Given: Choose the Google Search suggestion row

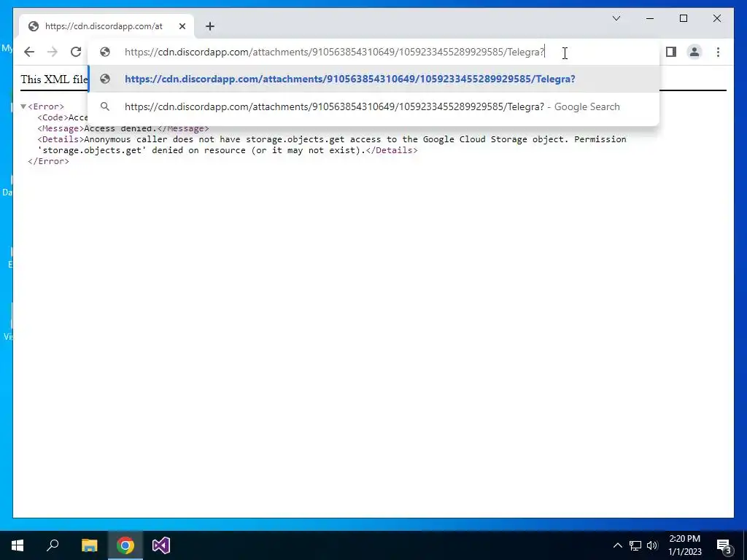Looking at the screenshot, I should point(374,106).
